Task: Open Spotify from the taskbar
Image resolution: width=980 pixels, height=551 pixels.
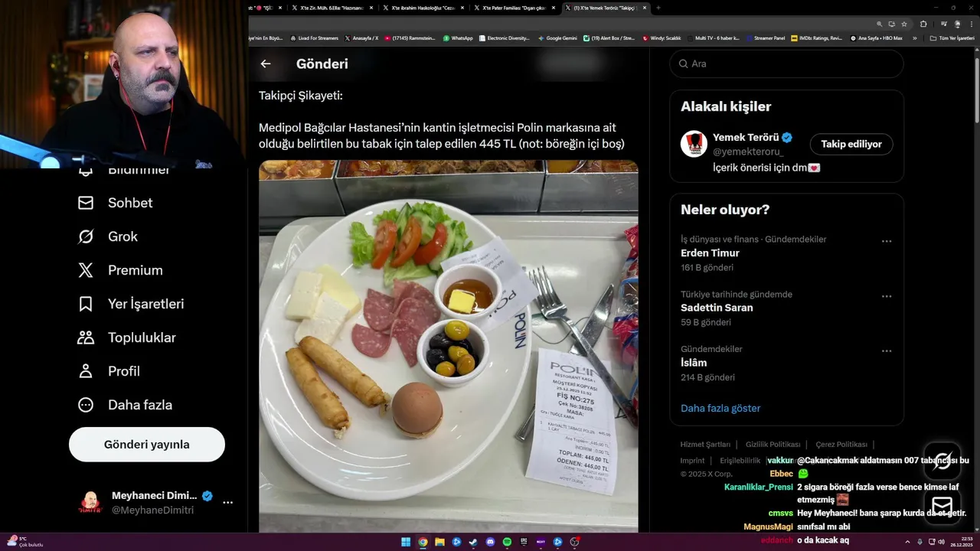Action: click(x=507, y=542)
